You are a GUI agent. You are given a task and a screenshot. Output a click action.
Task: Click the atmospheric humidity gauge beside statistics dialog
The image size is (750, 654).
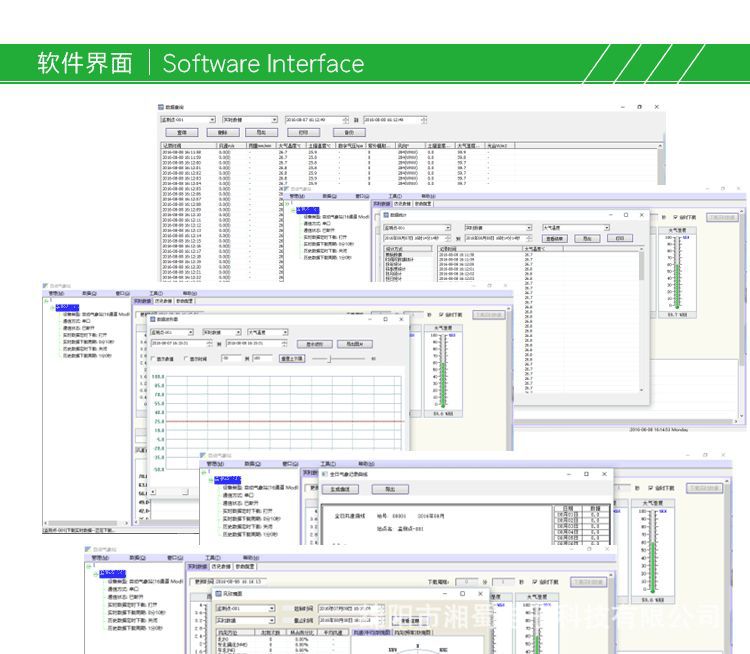pos(677,273)
